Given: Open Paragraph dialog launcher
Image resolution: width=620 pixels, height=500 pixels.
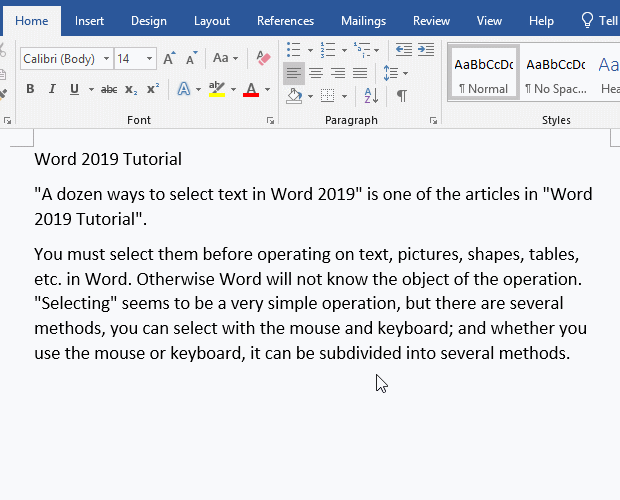Looking at the screenshot, I should (433, 121).
